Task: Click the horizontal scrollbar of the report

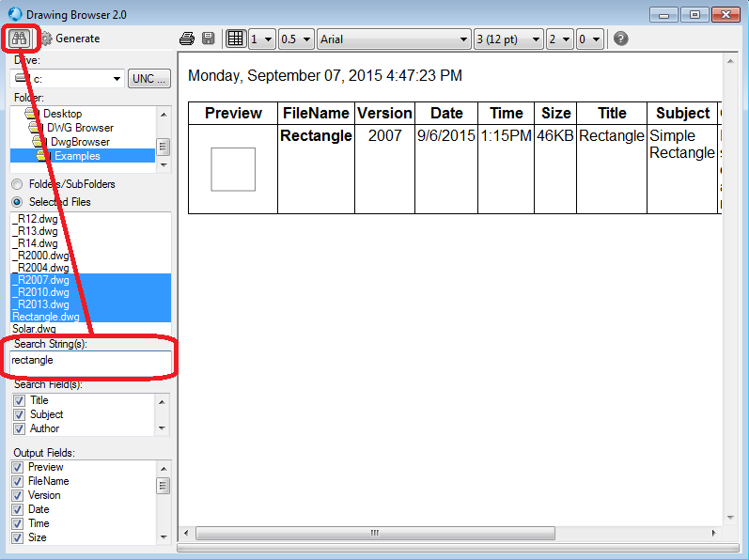Action: point(376,533)
